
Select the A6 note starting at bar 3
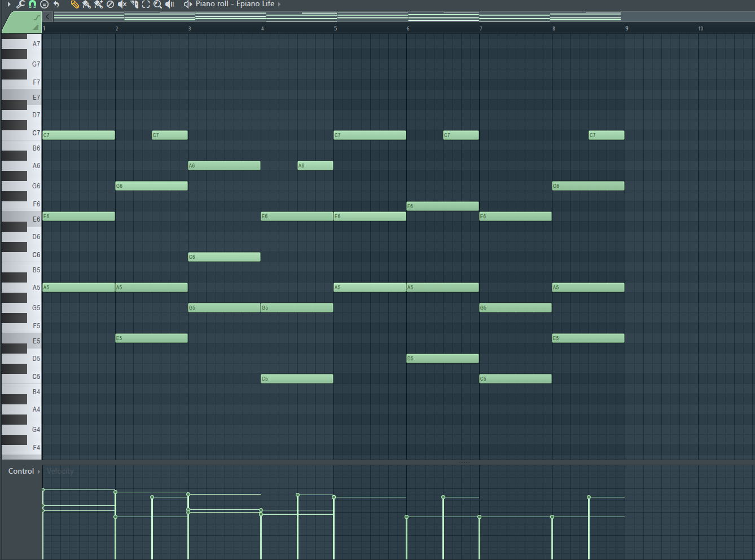(x=224, y=165)
